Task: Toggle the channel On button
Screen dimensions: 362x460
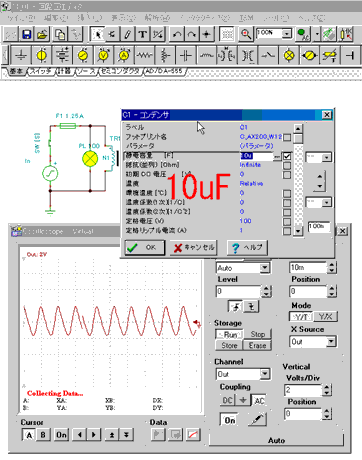Action: point(230,420)
